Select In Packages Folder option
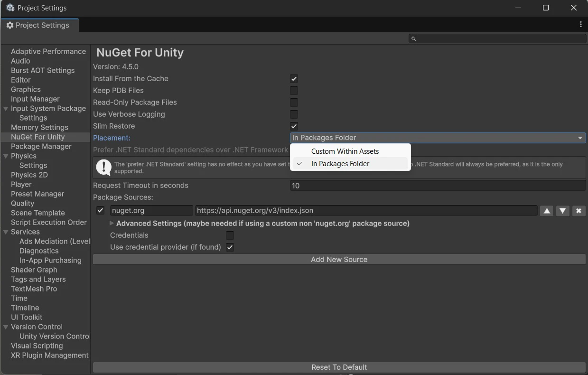588x375 pixels. (x=350, y=164)
